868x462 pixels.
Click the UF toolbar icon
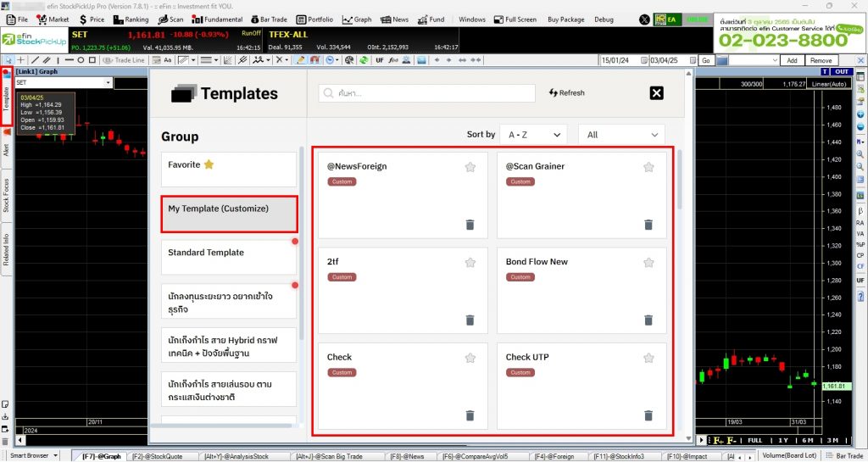[x=380, y=59]
